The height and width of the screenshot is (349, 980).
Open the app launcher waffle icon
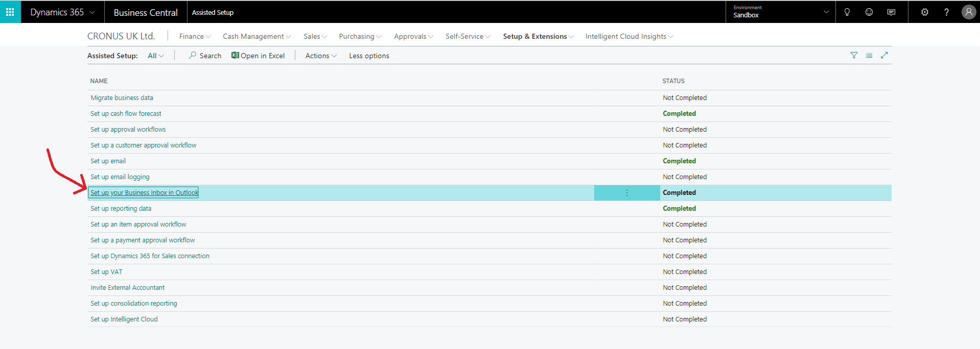pyautogui.click(x=10, y=12)
